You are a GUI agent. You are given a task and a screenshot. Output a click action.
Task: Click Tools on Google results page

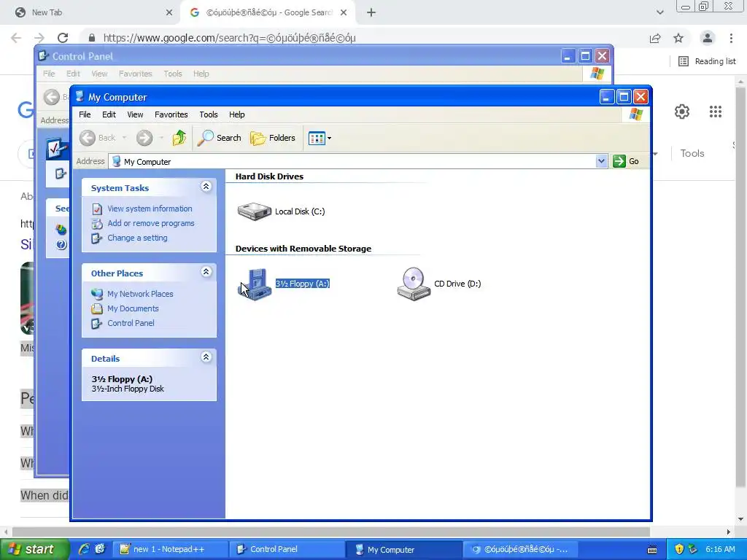(x=692, y=153)
